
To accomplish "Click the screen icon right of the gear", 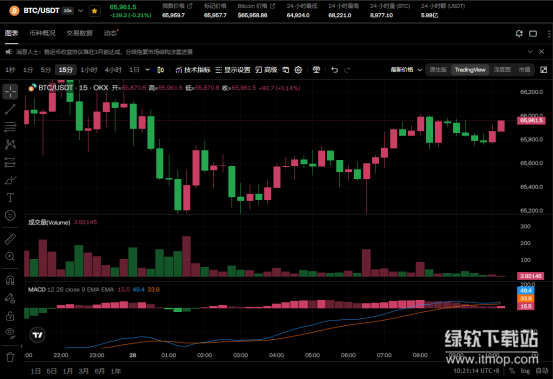I will click(x=316, y=70).
